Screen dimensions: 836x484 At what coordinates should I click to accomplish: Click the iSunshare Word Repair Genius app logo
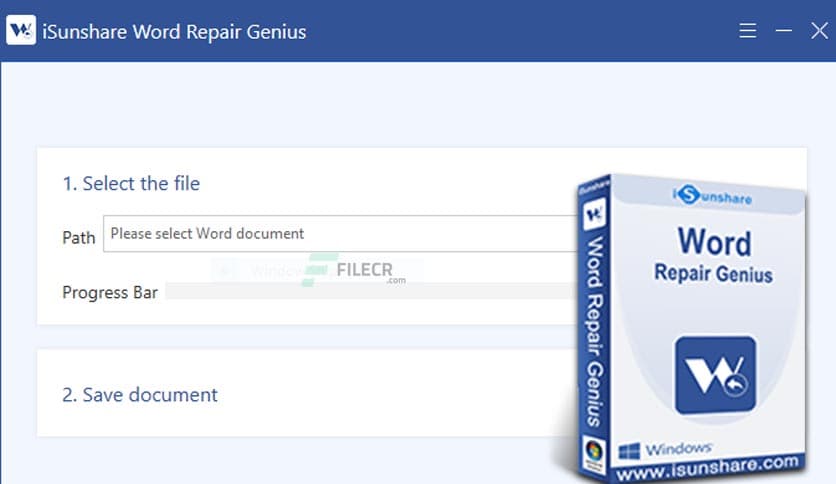[21, 30]
